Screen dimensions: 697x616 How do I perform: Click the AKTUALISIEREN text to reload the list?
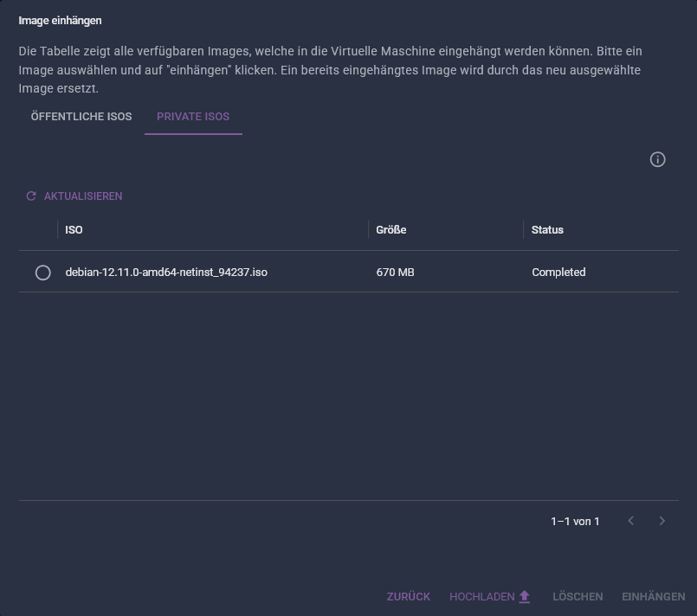[83, 196]
